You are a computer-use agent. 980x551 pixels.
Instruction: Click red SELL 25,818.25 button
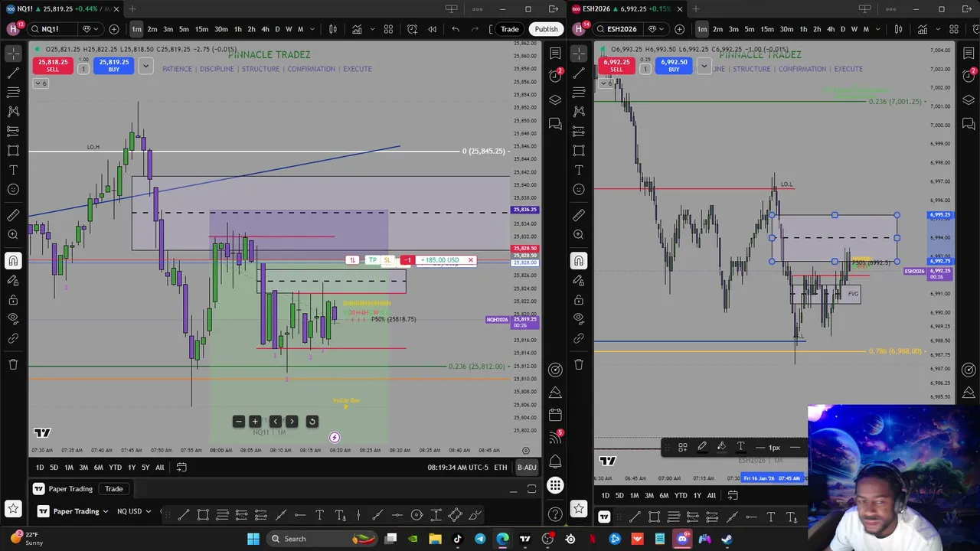click(52, 66)
